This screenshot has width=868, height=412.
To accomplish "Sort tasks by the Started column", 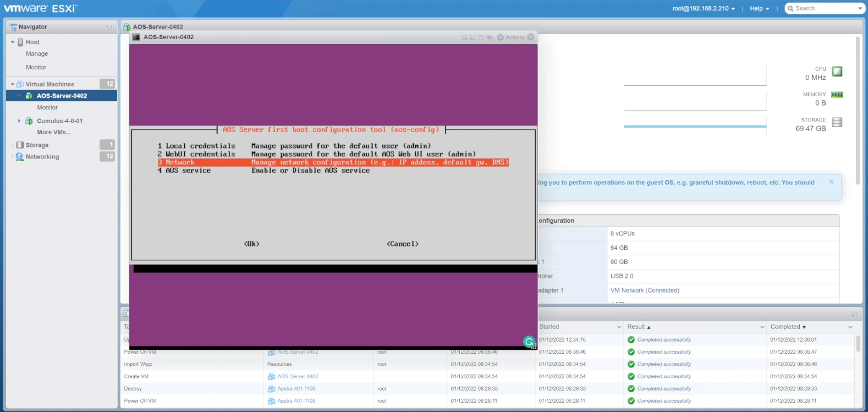I will point(549,327).
